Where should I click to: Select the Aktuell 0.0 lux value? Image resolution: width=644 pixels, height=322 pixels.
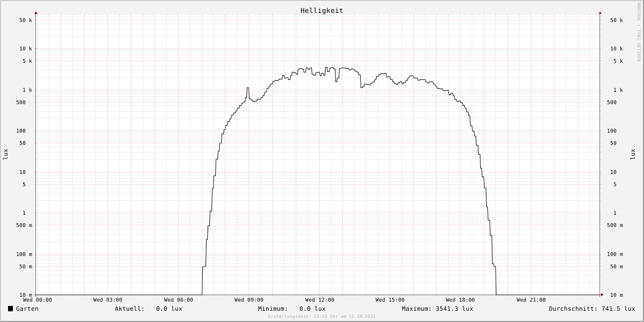coord(169,309)
